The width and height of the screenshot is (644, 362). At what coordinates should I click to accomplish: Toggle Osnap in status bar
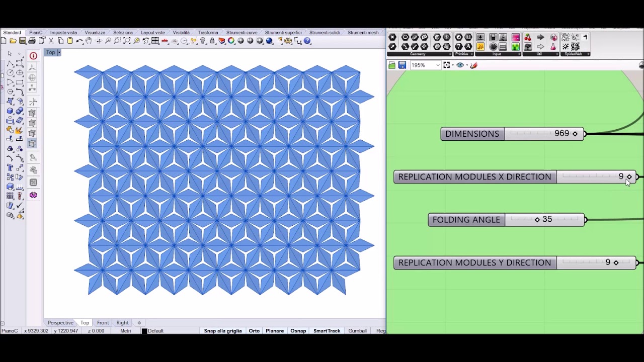[298, 331]
